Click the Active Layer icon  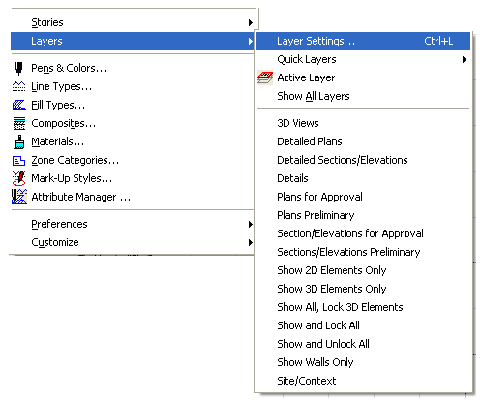[x=265, y=78]
